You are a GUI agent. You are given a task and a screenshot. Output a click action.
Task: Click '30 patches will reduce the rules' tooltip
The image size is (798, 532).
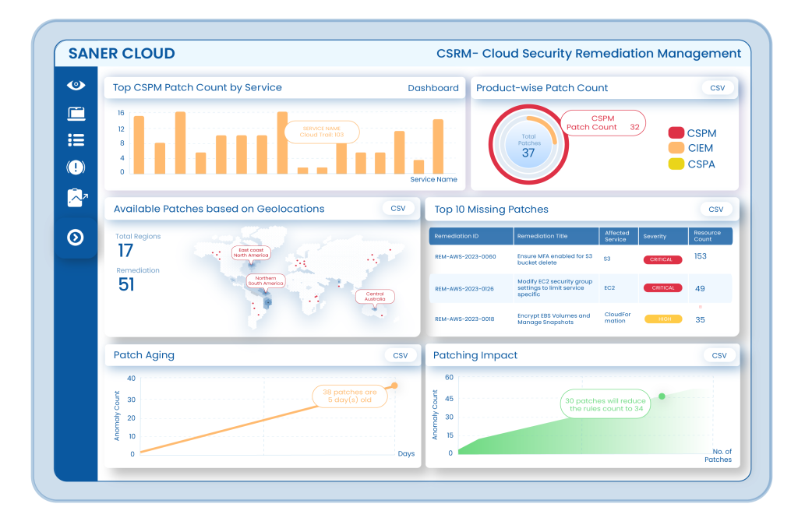click(605, 404)
